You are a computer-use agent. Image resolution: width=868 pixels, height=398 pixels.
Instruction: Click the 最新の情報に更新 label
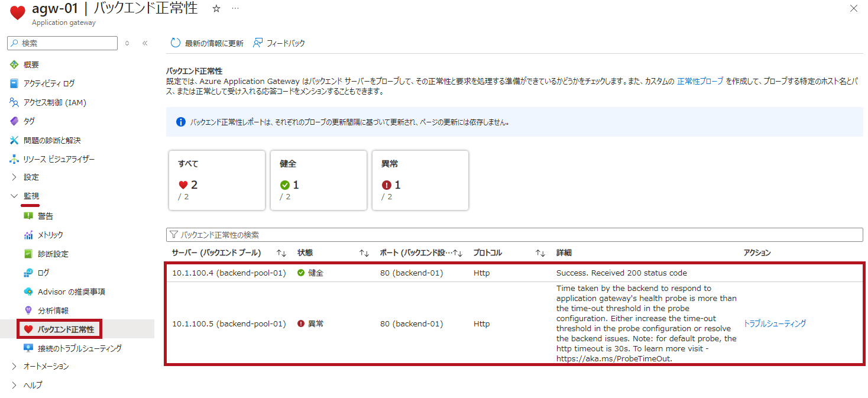pos(214,43)
